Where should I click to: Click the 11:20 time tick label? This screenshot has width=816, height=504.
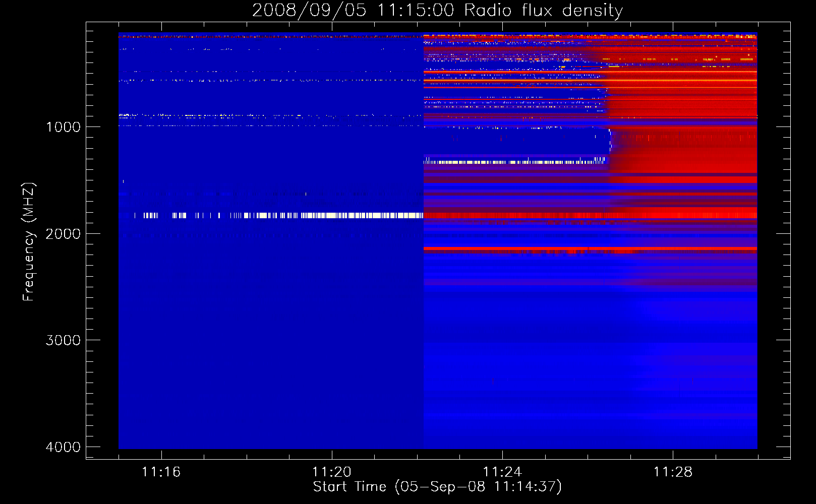332,472
